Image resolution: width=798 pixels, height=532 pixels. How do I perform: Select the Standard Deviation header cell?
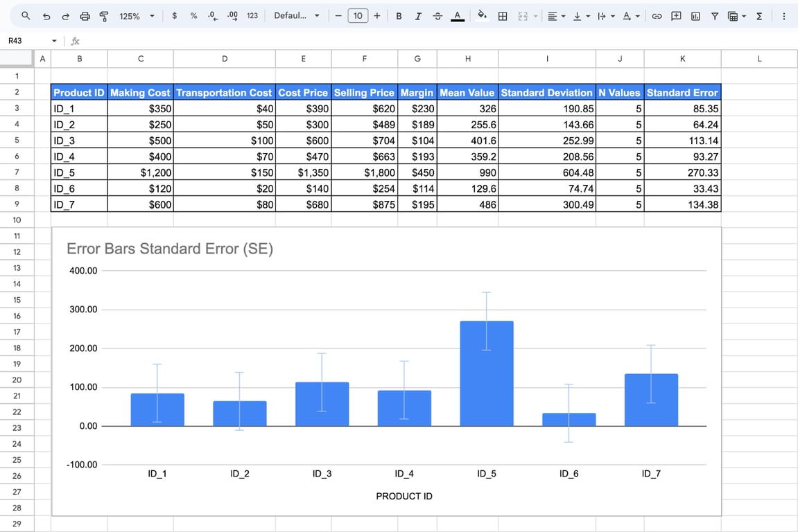pyautogui.click(x=546, y=93)
